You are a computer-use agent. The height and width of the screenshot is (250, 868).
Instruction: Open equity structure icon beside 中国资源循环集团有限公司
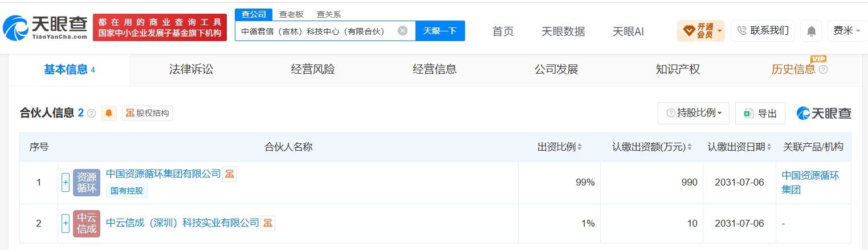[x=229, y=174]
